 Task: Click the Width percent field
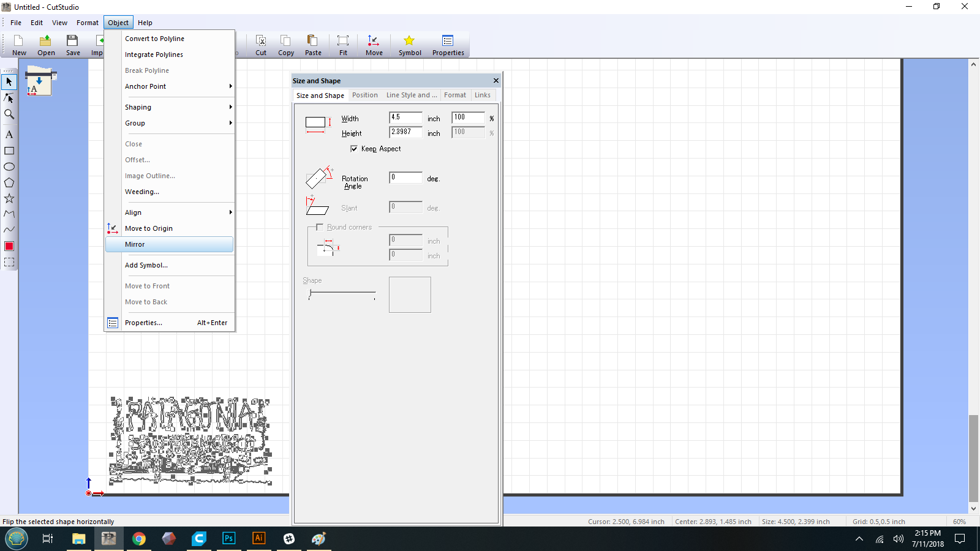tap(469, 118)
